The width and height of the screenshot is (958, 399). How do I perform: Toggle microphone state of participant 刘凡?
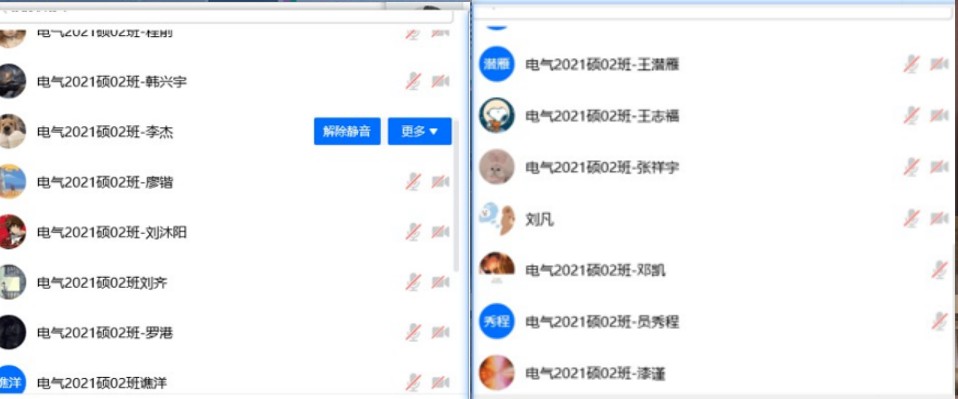[912, 218]
